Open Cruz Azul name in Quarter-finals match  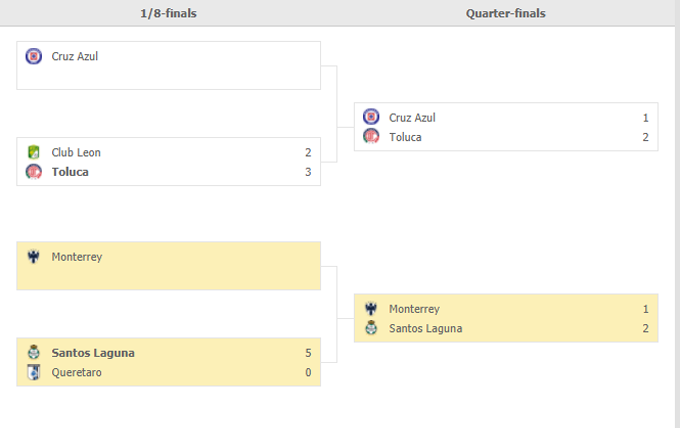(x=412, y=117)
